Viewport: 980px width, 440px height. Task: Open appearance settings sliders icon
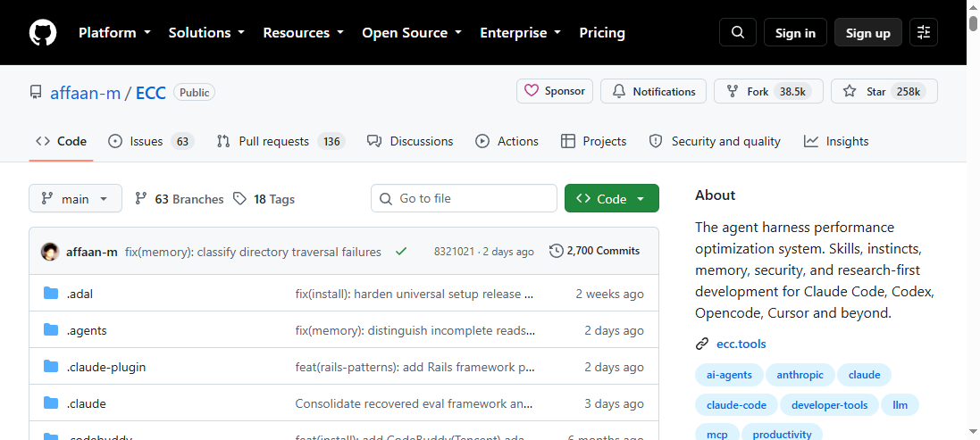[x=924, y=32]
